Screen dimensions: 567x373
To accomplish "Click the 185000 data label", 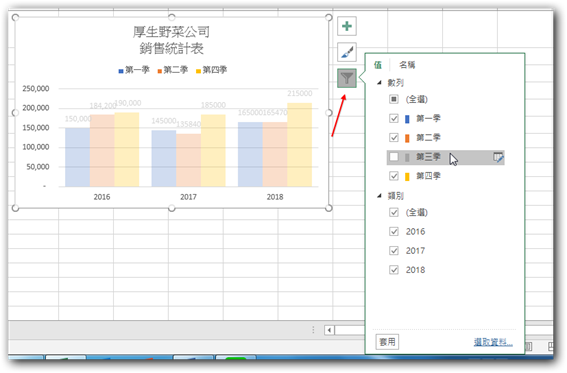I will tap(213, 105).
